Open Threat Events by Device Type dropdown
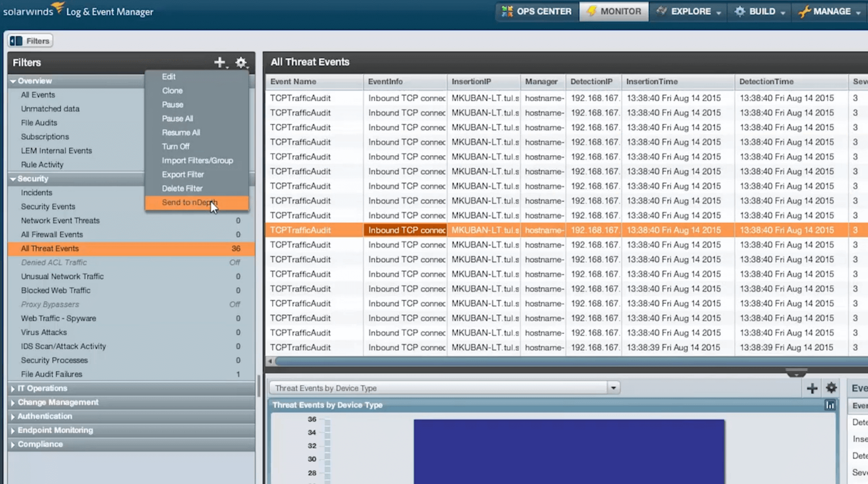Image resolution: width=868 pixels, height=484 pixels. (x=613, y=388)
